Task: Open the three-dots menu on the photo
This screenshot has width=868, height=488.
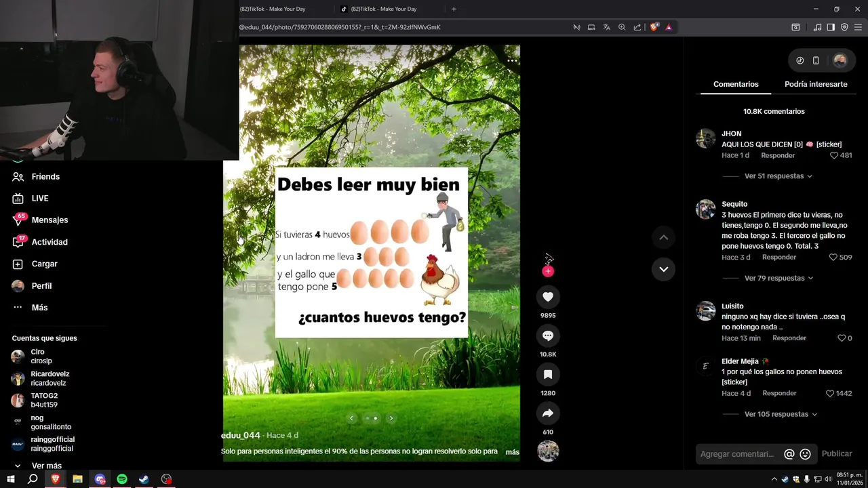Action: [512, 60]
